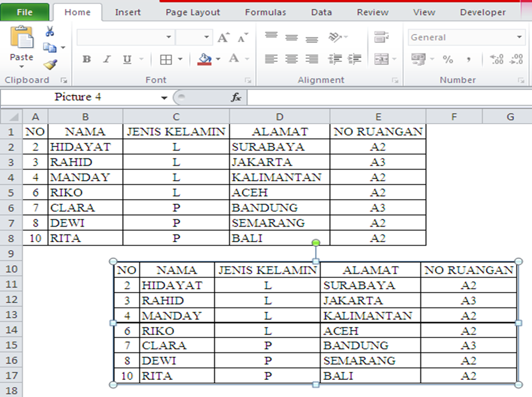
Task: Toggle Center alignment for the selection
Action: tap(291, 58)
